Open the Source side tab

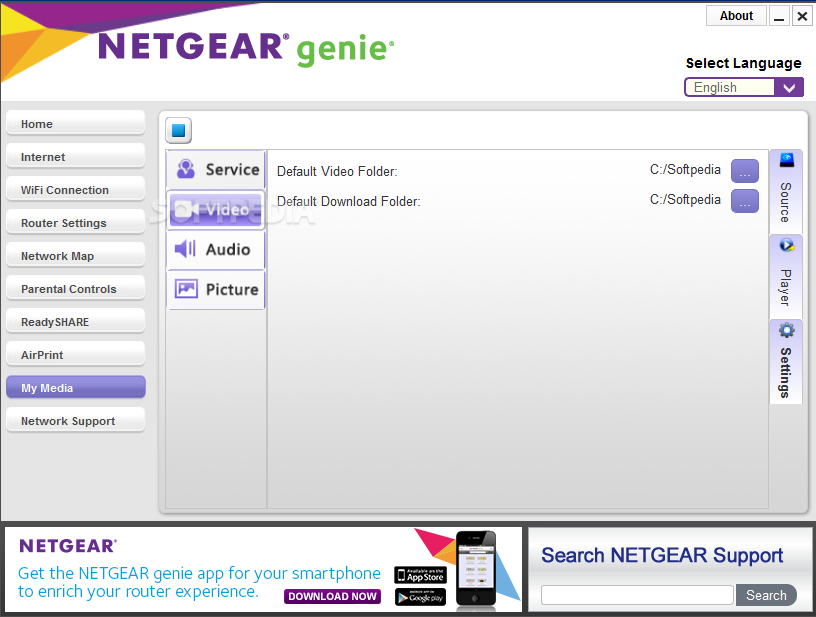[x=786, y=191]
